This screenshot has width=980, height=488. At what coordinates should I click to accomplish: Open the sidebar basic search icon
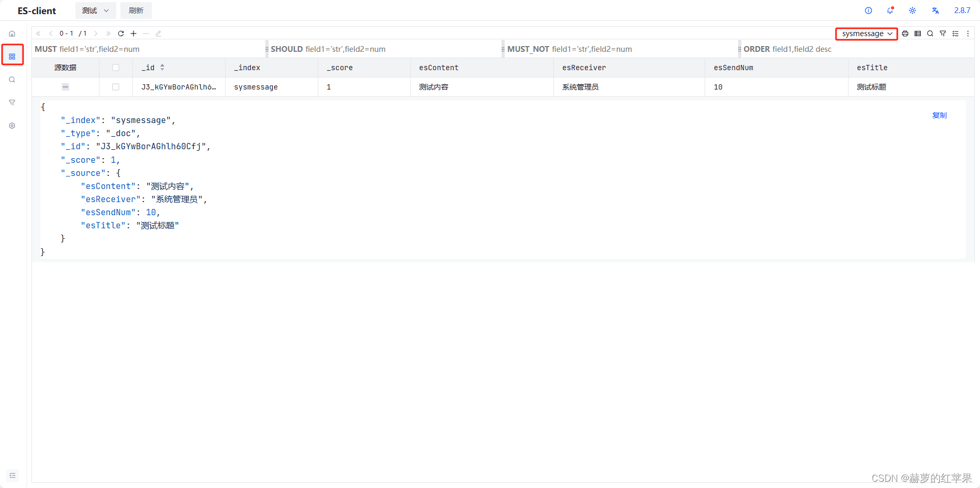[x=12, y=80]
